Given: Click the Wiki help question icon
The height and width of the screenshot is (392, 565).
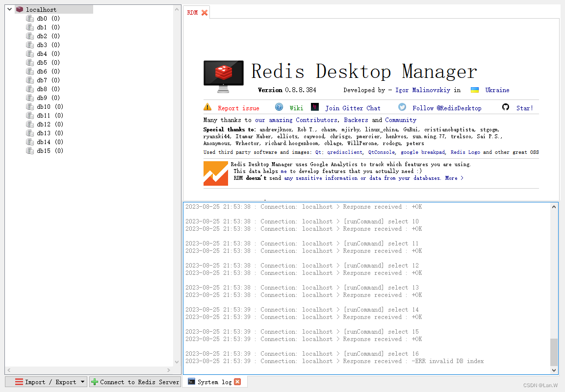Looking at the screenshot, I should (279, 107).
